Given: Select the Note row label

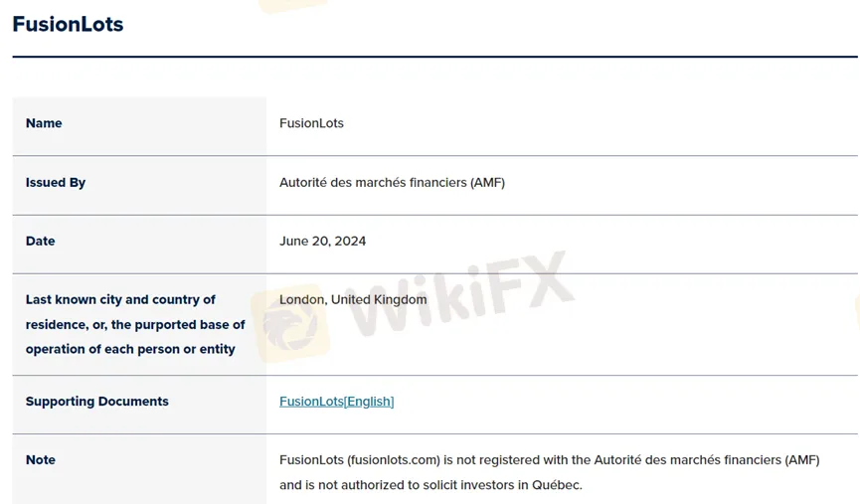Looking at the screenshot, I should point(41,460).
